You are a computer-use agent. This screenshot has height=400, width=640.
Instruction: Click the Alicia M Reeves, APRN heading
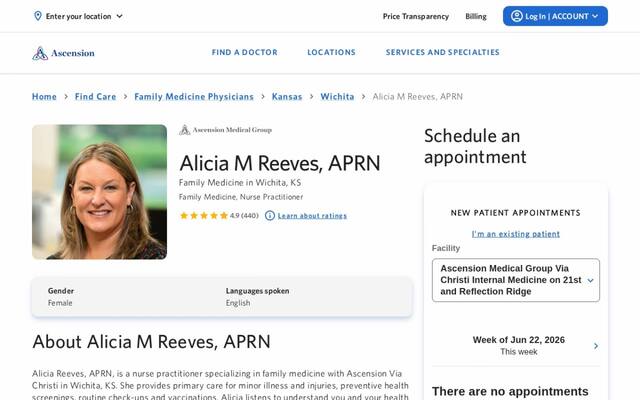click(x=280, y=163)
